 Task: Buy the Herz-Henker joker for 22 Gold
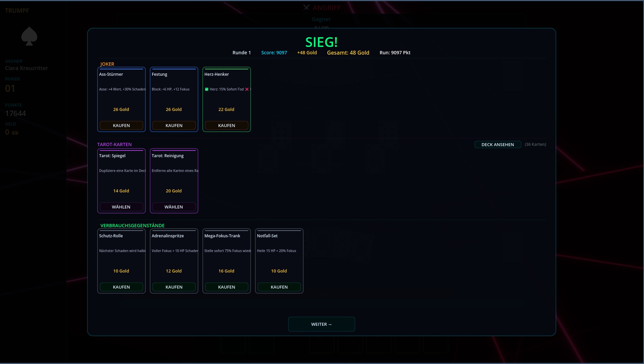(x=227, y=125)
